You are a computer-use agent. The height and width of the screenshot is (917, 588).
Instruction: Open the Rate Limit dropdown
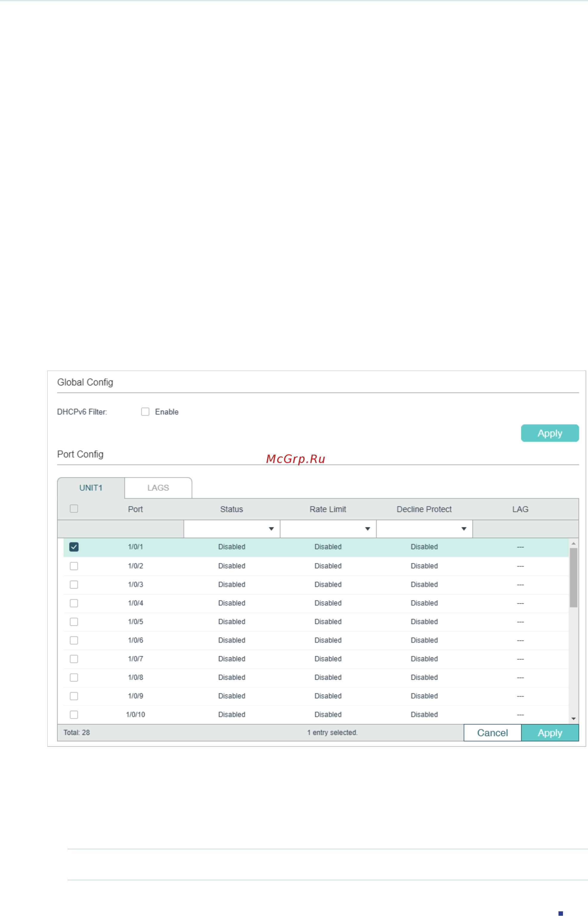(x=328, y=529)
